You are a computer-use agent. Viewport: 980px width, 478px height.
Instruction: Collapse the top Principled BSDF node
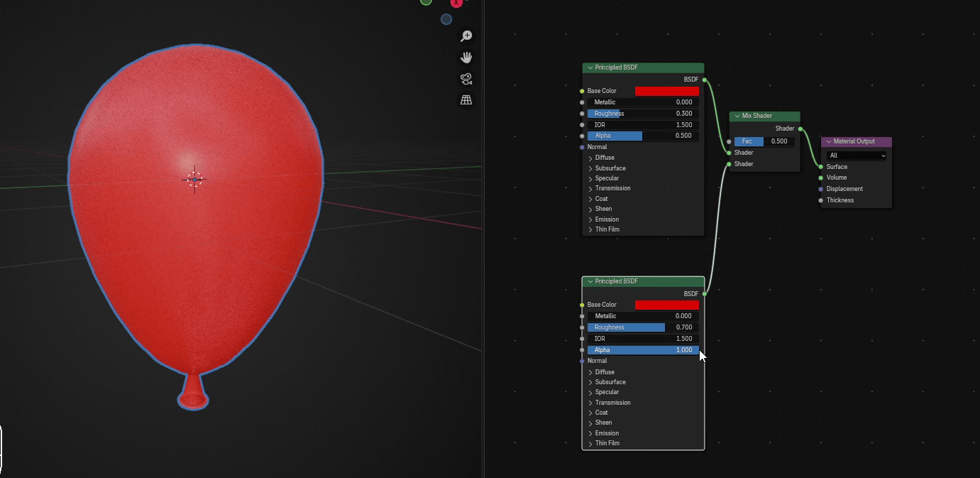[590, 67]
